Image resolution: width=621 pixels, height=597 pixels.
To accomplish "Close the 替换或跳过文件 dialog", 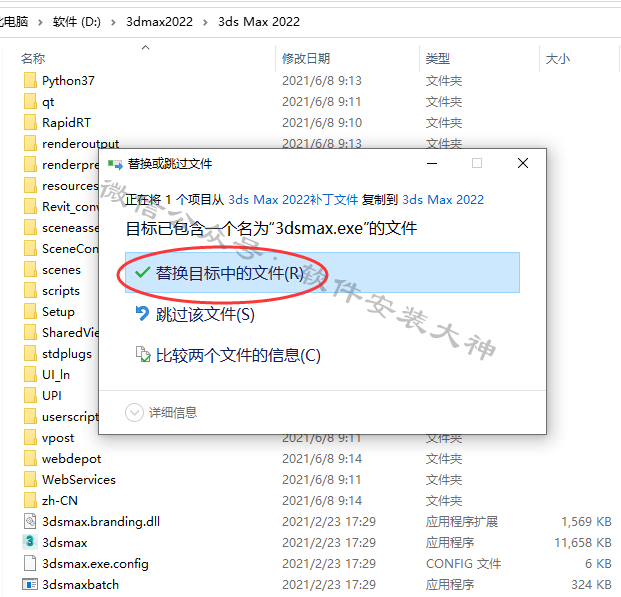I will click(523, 163).
